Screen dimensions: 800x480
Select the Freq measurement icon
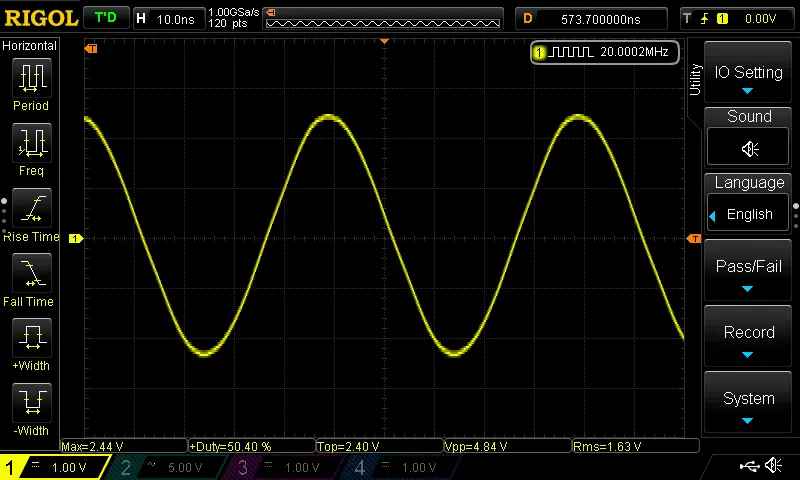[x=31, y=144]
